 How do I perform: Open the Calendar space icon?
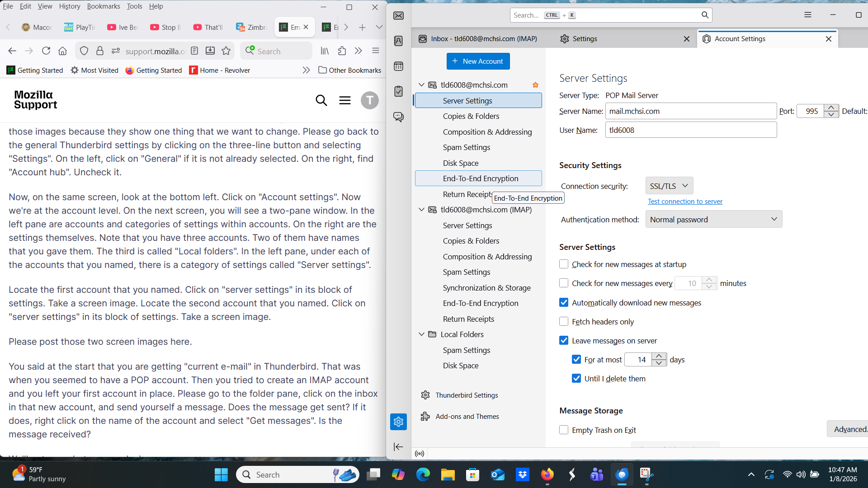398,66
